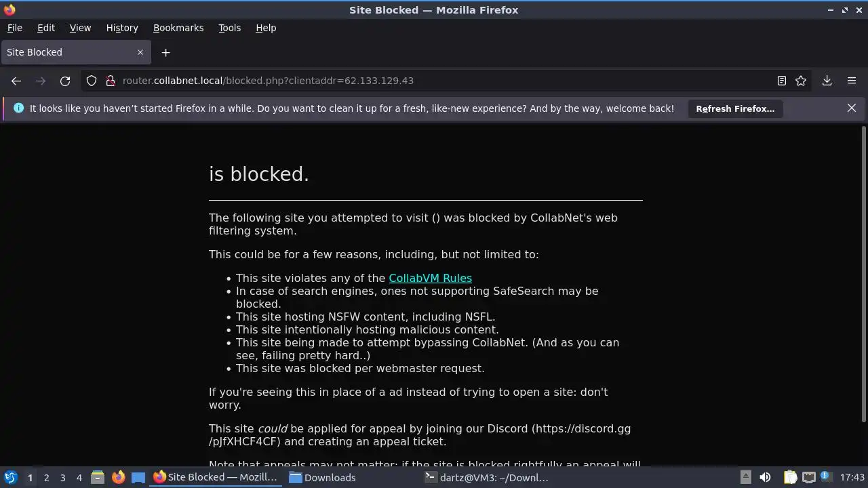Click 'intentionally hosting malicious content' bullet
868x488 pixels.
click(x=367, y=329)
